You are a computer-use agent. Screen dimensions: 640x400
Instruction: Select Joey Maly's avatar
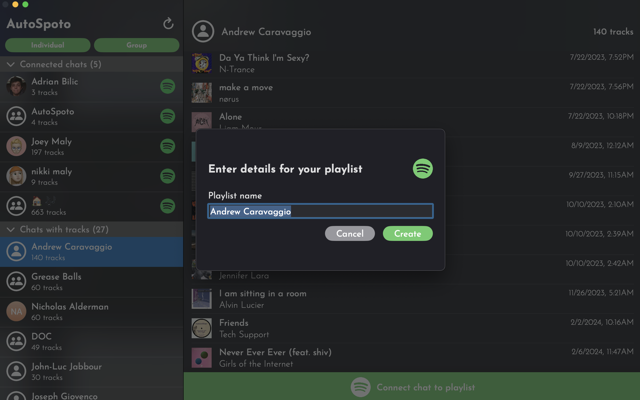coord(16,146)
